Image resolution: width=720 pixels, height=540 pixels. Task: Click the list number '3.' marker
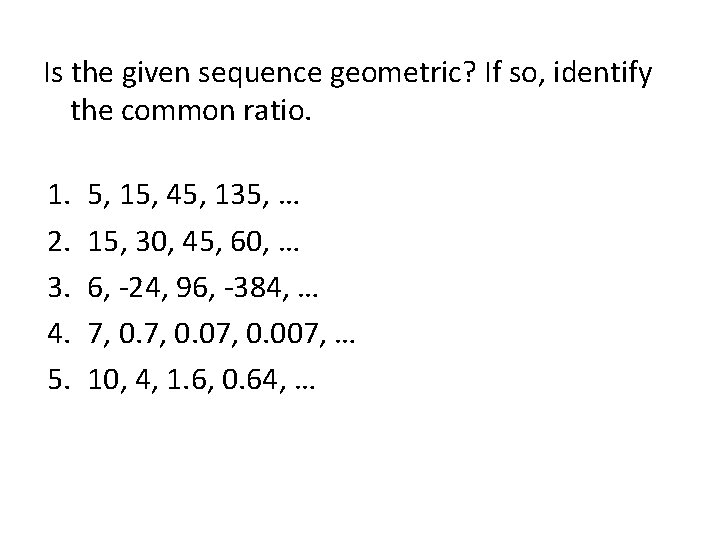[x=59, y=288]
